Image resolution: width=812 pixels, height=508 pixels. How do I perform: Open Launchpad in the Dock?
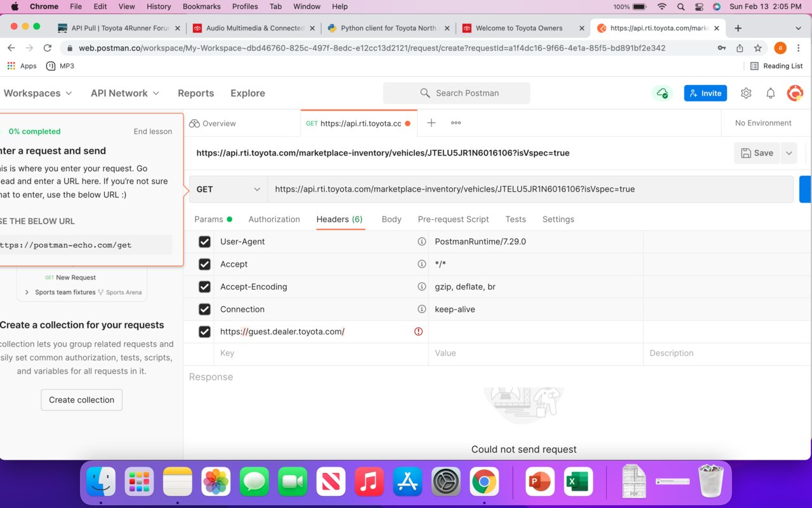tap(139, 482)
